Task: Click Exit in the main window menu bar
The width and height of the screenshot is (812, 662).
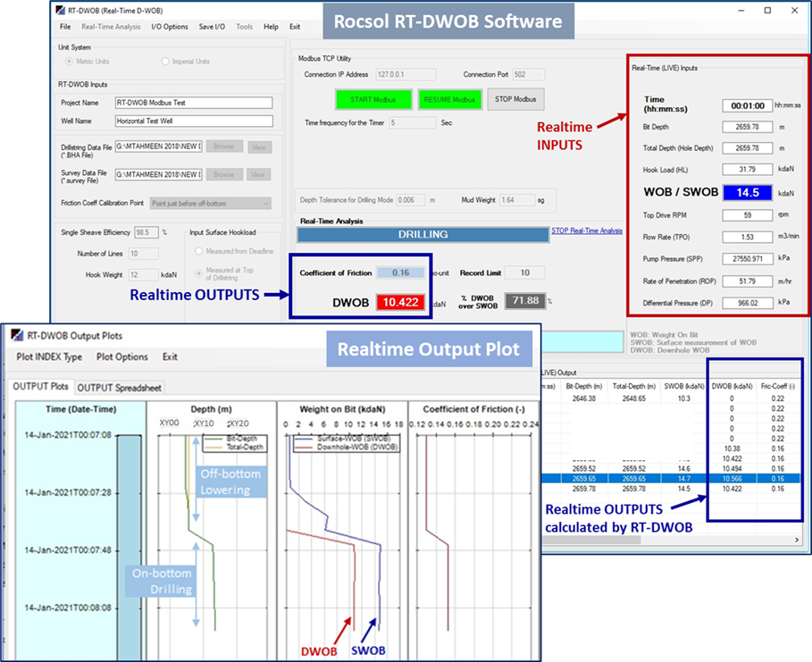Action: click(295, 27)
